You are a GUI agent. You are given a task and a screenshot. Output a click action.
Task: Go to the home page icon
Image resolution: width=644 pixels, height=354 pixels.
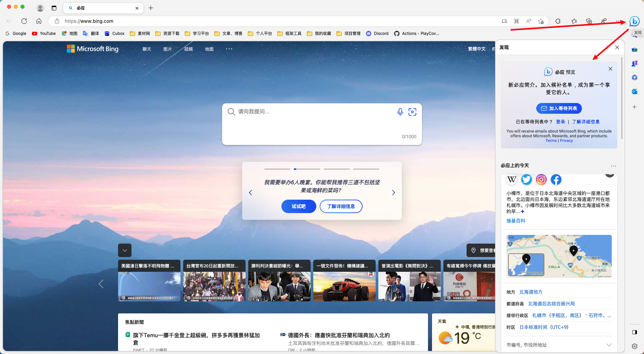[39, 21]
